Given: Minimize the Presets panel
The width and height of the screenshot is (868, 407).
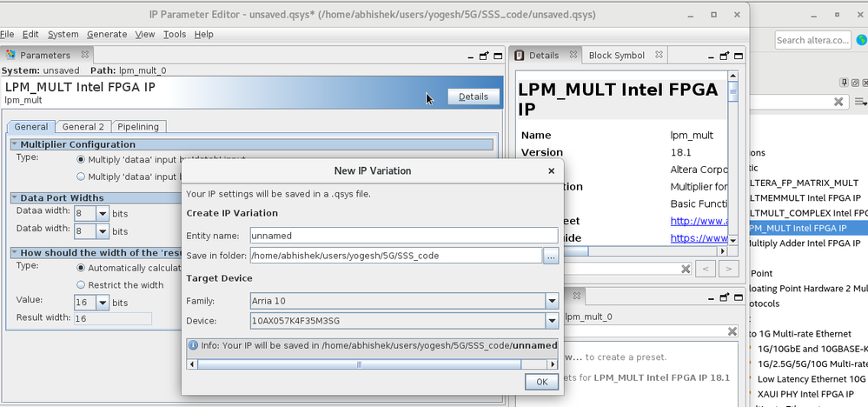Looking at the screenshot, I should (711, 298).
